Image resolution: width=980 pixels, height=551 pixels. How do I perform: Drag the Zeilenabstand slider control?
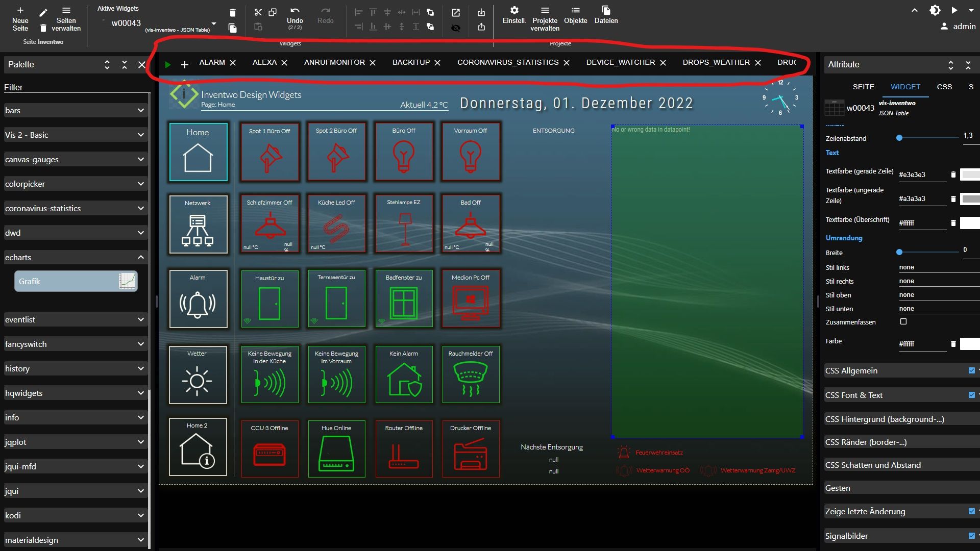tap(899, 138)
